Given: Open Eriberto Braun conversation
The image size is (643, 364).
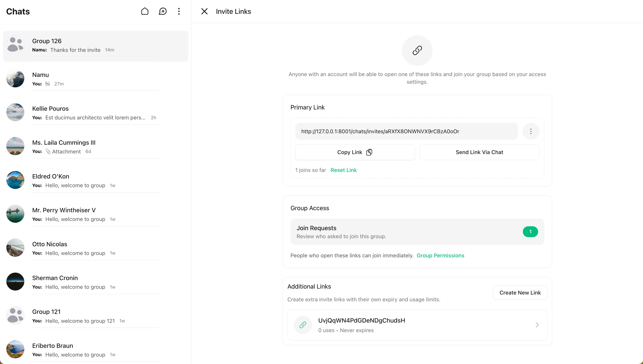Looking at the screenshot, I should (95, 350).
